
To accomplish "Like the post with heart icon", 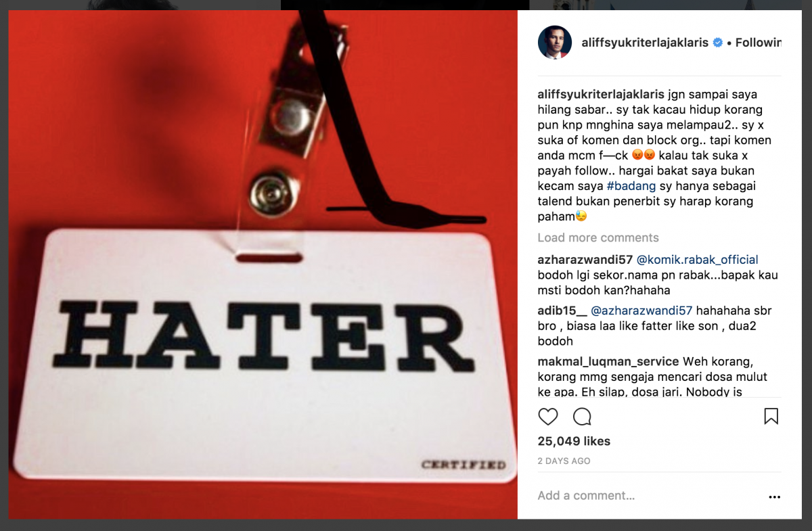I will click(x=548, y=416).
